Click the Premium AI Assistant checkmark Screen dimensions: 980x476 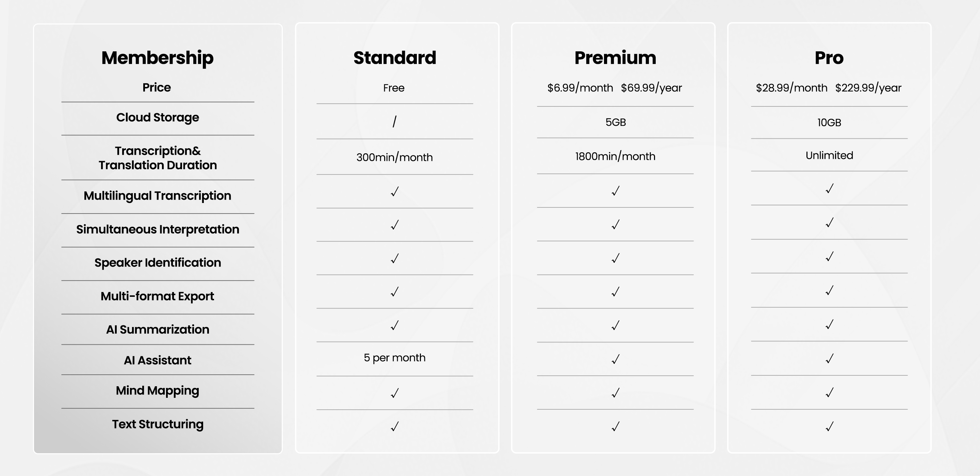(x=616, y=359)
